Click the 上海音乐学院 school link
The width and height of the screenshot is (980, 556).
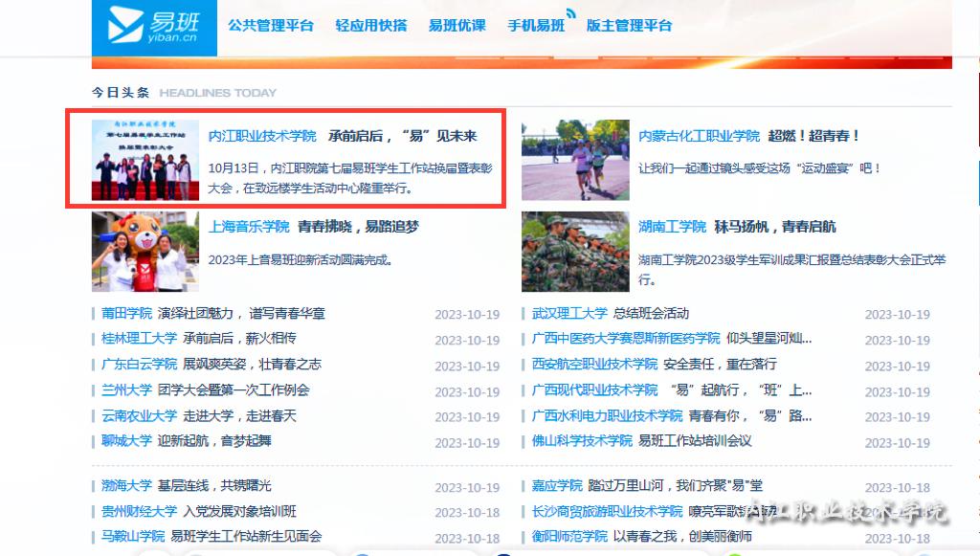click(249, 227)
